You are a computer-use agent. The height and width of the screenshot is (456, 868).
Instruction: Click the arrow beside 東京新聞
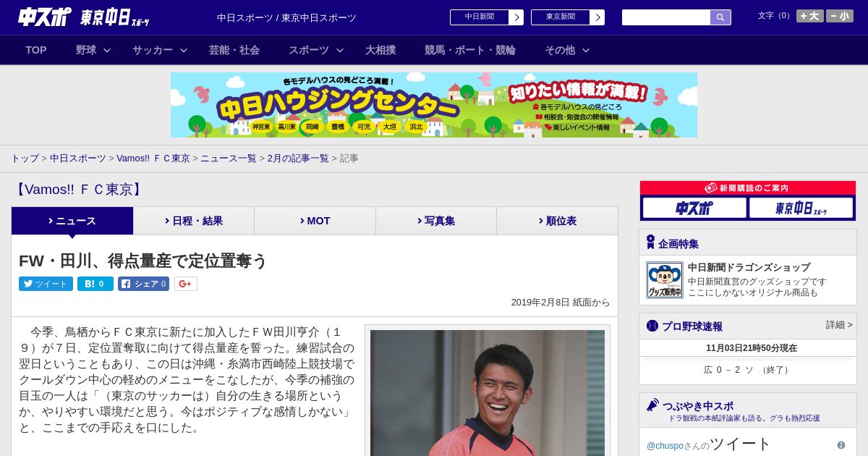coord(597,17)
